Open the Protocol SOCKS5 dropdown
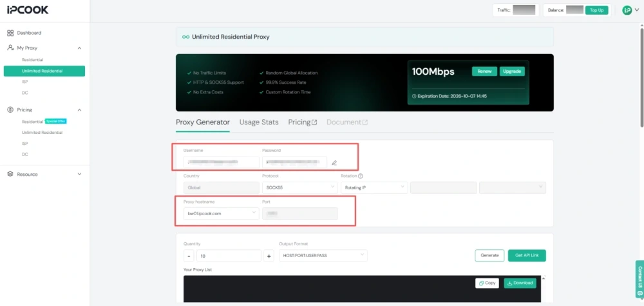The width and height of the screenshot is (644, 306). 300,187
